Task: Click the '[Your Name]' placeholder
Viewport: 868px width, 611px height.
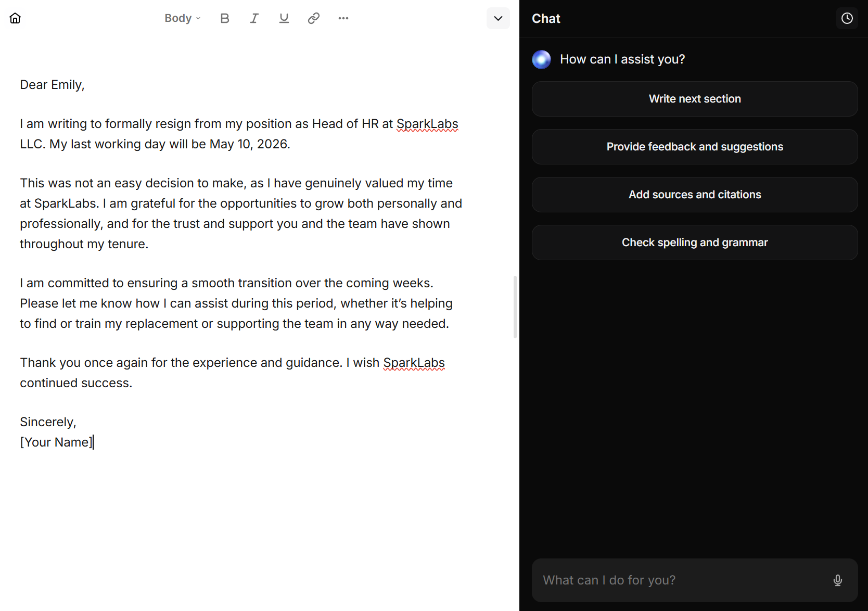Action: pos(56,442)
